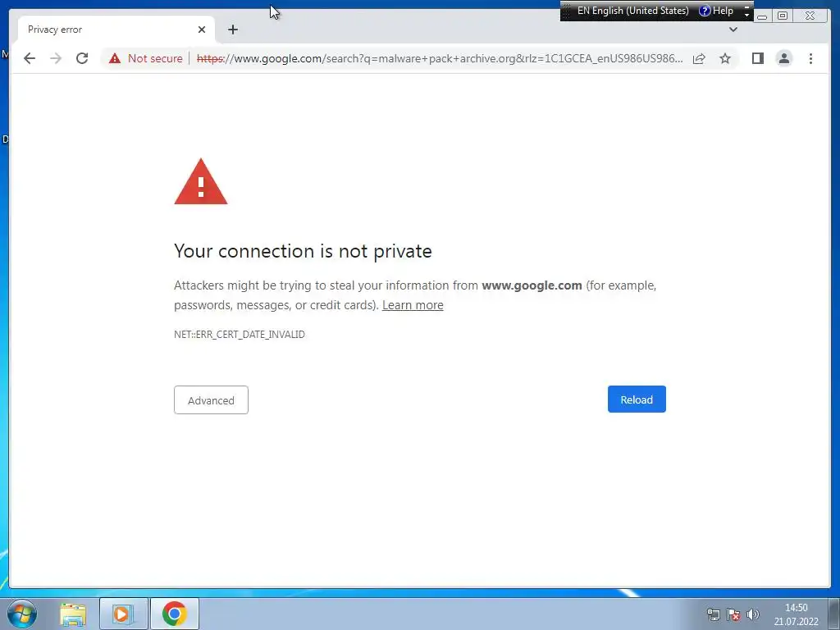840x630 pixels.
Task: Close the Privacy error tab
Action: (202, 30)
